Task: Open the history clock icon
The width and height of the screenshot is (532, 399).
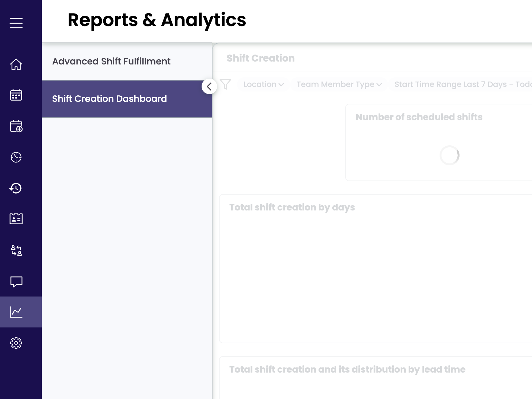Action: pyautogui.click(x=16, y=188)
